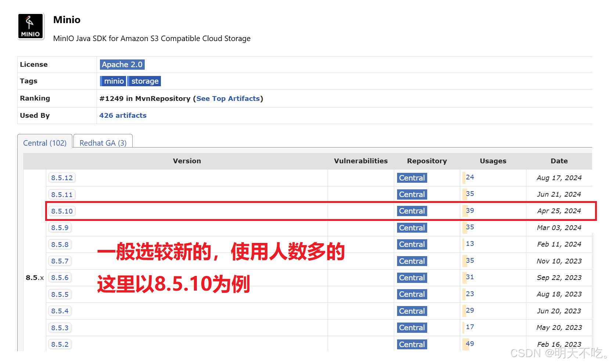Image resolution: width=616 pixels, height=364 pixels.
Task: Open usages count 17 for 8.5.3
Action: [470, 327]
